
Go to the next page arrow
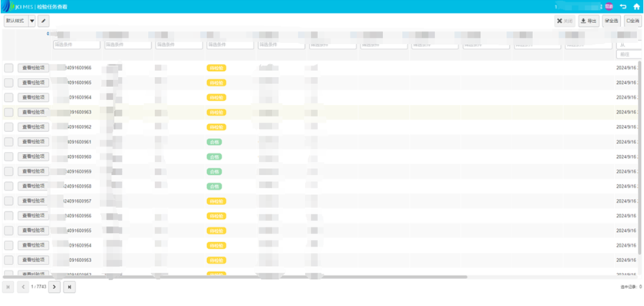(54, 287)
